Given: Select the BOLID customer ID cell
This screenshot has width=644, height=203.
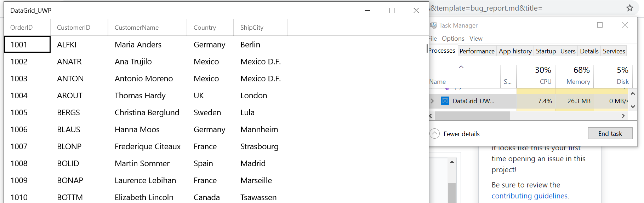Looking at the screenshot, I should click(79, 163).
